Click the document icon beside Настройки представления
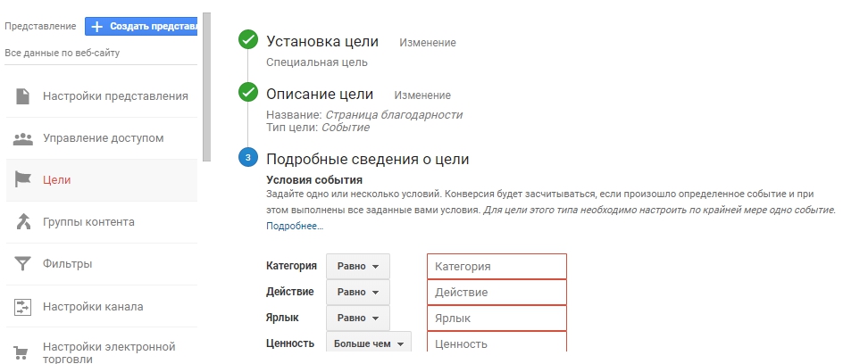 [23, 96]
